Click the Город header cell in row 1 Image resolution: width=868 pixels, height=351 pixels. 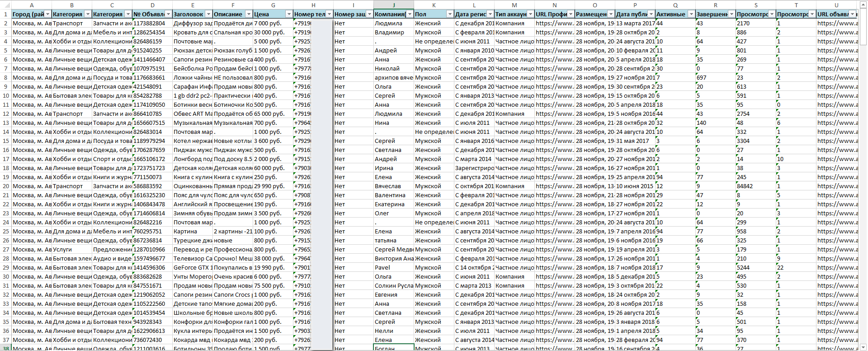tap(28, 14)
